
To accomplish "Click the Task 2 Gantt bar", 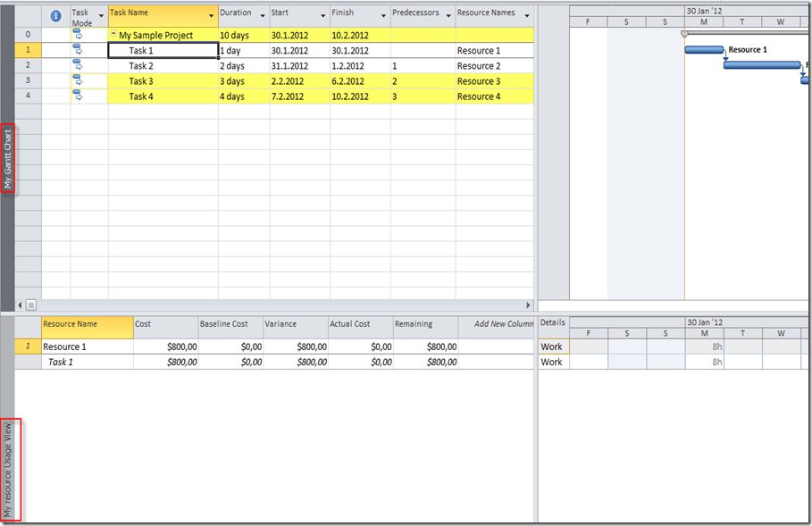I will [761, 65].
